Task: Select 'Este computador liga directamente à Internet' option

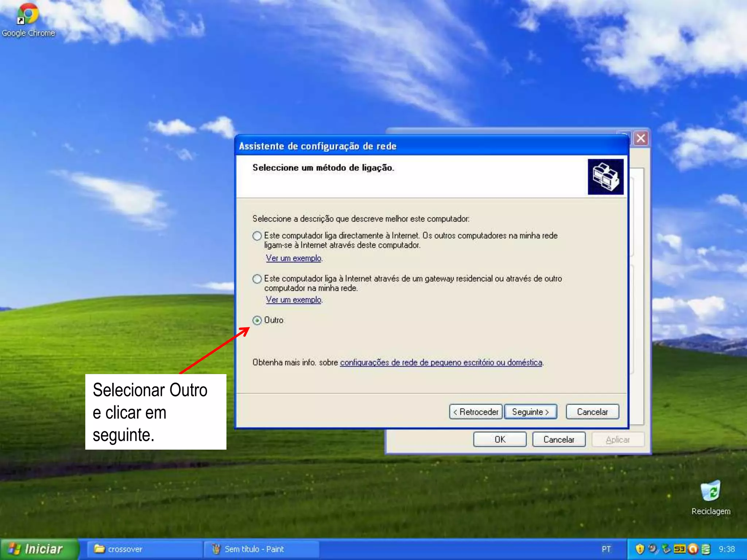Action: (257, 236)
